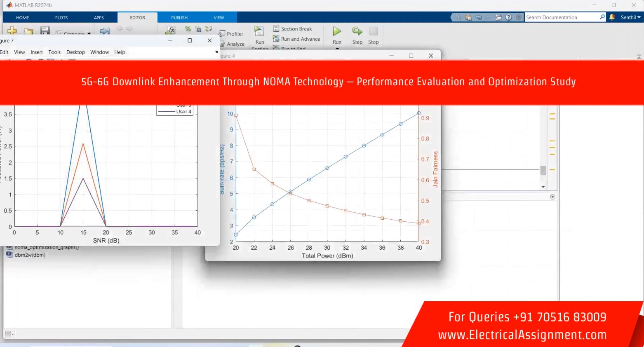
Task: Click the Step debugging icon
Action: [357, 32]
